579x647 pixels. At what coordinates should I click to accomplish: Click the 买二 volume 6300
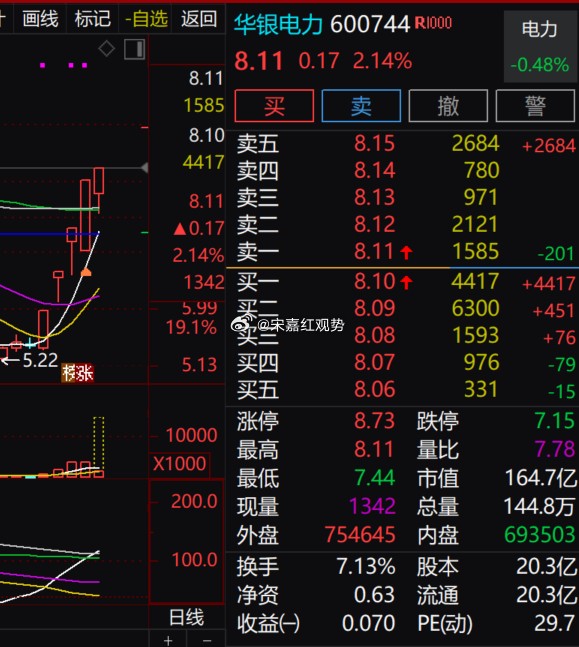point(476,308)
